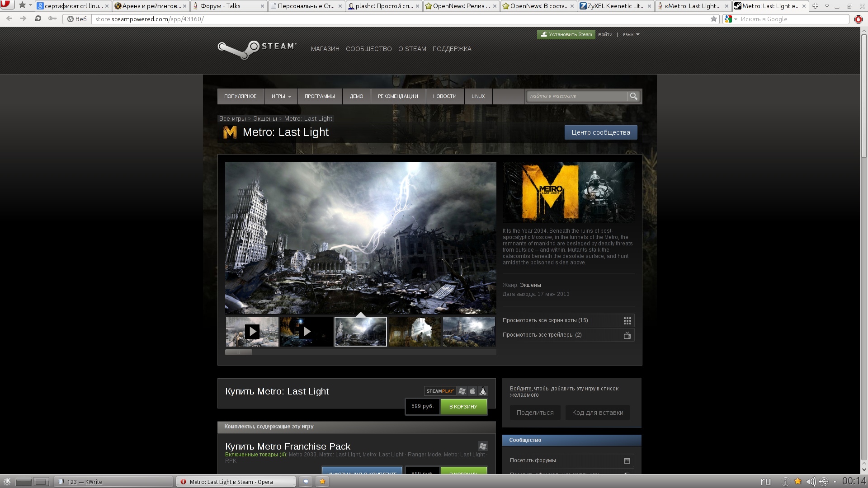Click the Steam logo

click(x=257, y=50)
